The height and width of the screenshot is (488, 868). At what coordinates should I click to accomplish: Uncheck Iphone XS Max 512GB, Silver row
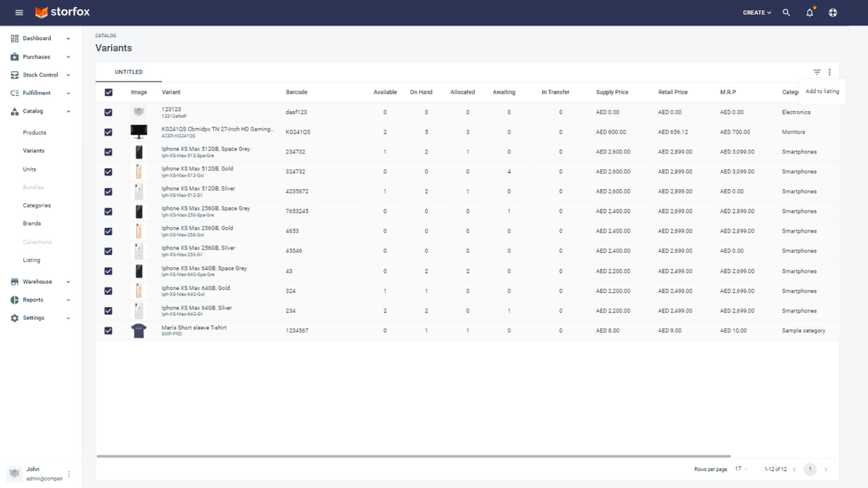click(x=108, y=192)
